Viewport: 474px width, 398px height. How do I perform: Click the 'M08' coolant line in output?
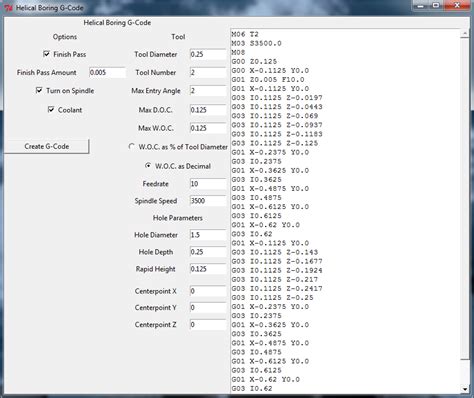coord(238,52)
